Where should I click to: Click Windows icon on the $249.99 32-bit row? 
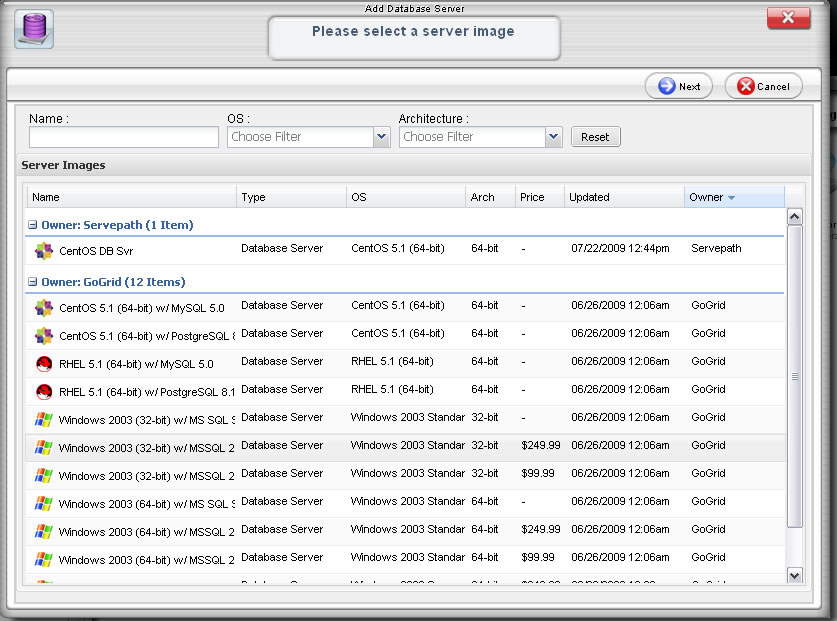tap(43, 448)
